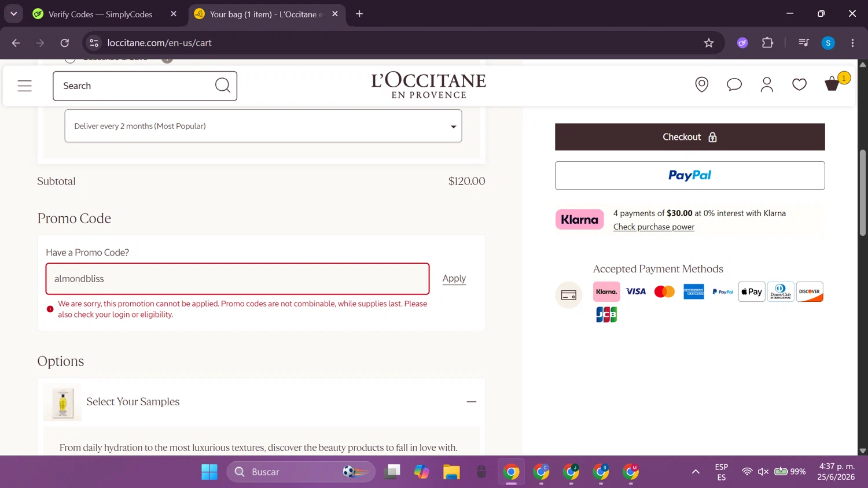Open the Copilot app in taskbar

[x=421, y=472]
